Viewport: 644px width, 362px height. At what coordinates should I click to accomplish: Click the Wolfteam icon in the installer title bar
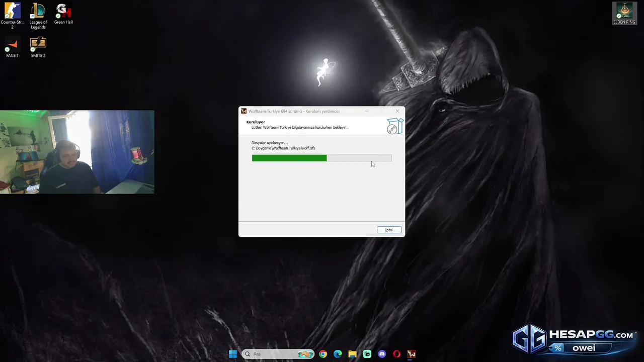[x=244, y=111]
